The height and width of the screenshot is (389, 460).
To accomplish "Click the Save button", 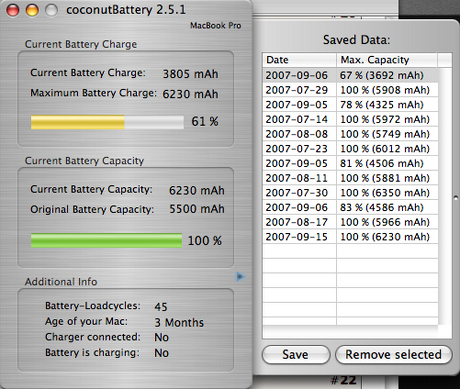I will pyautogui.click(x=296, y=355).
